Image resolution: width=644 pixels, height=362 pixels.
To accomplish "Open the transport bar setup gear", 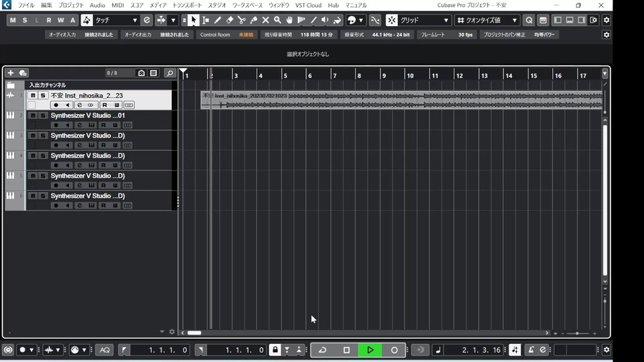I will [x=606, y=350].
